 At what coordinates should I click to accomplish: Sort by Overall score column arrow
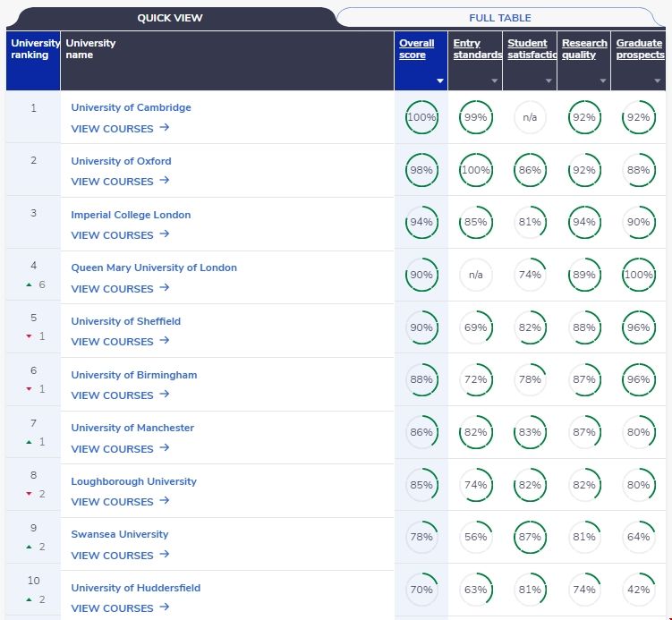pos(439,81)
